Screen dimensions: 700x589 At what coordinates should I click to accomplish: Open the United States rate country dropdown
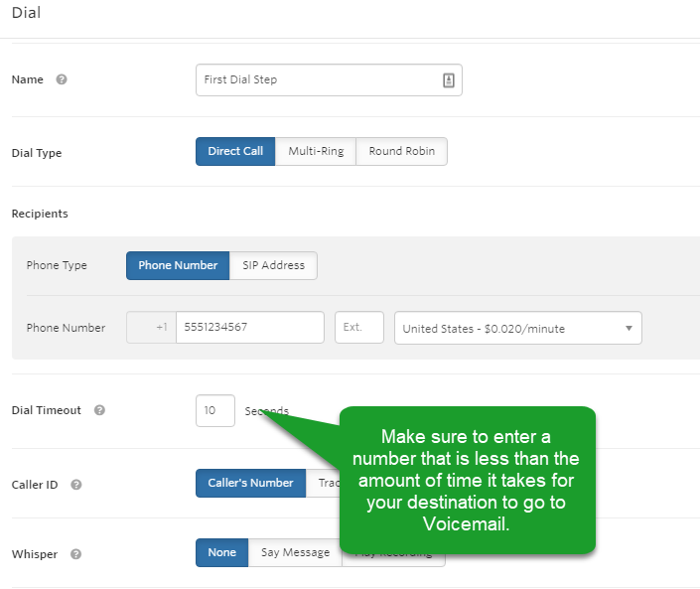pos(518,328)
